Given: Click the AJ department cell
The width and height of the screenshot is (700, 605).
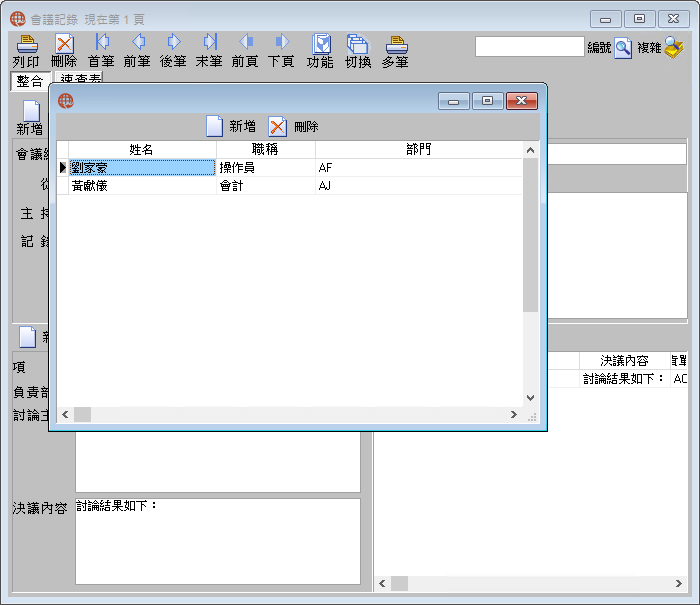Looking at the screenshot, I should click(x=419, y=186).
